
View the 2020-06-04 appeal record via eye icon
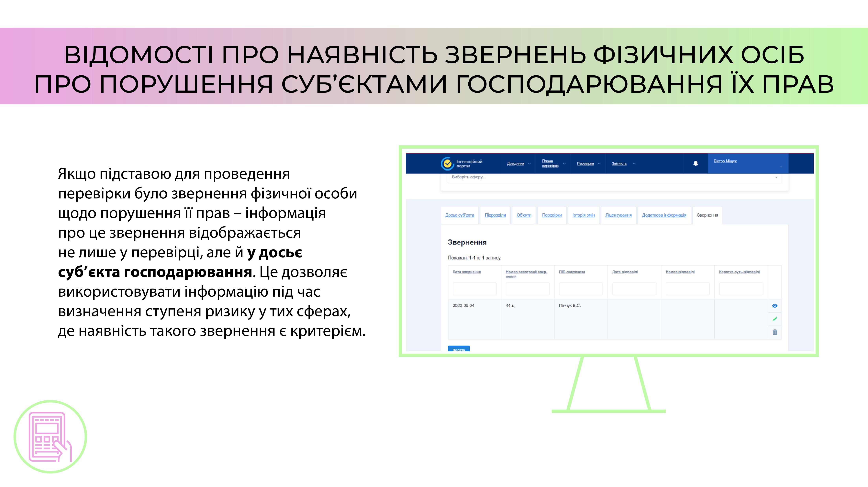tap(775, 306)
